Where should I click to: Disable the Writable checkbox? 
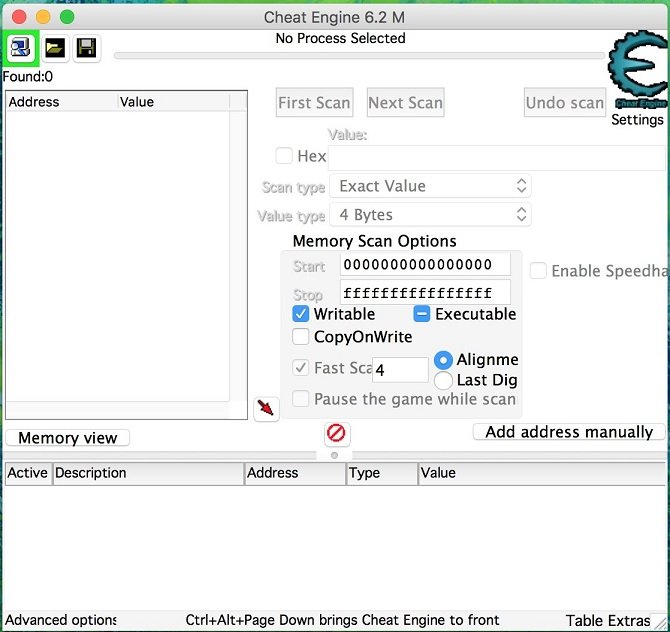tap(301, 314)
